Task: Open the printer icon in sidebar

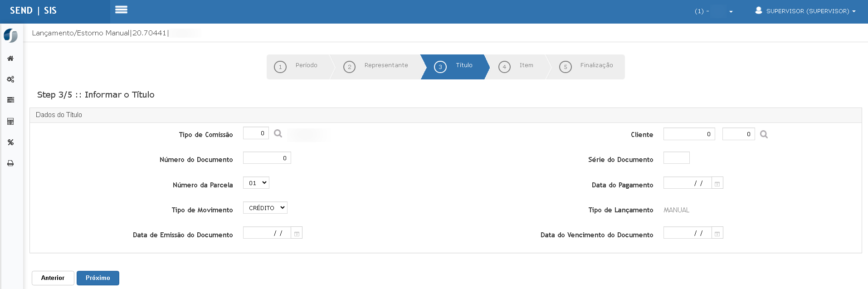Action: 10,163
